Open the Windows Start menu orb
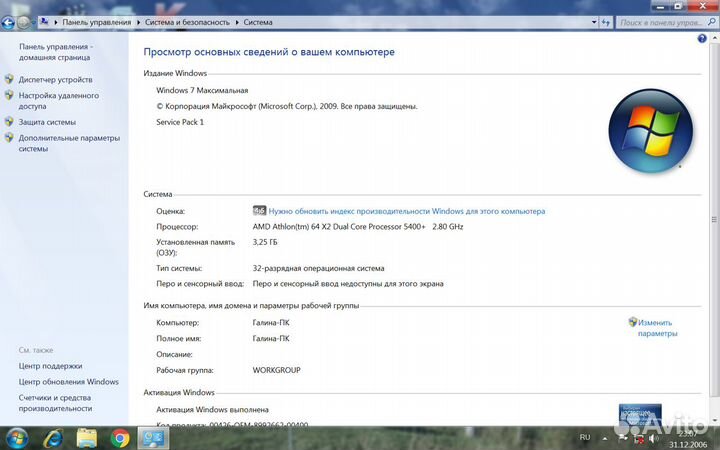The width and height of the screenshot is (720, 450). click(17, 438)
